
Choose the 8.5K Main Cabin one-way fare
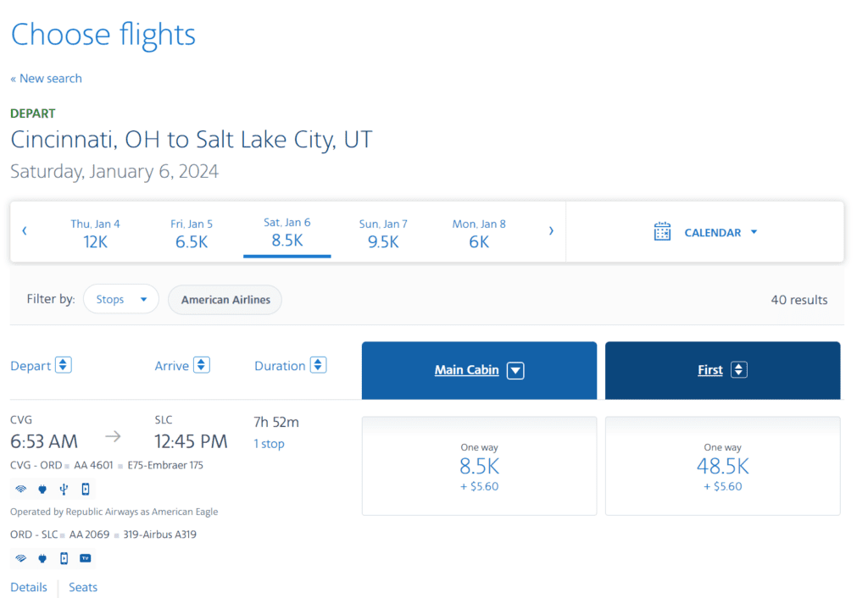click(x=479, y=466)
